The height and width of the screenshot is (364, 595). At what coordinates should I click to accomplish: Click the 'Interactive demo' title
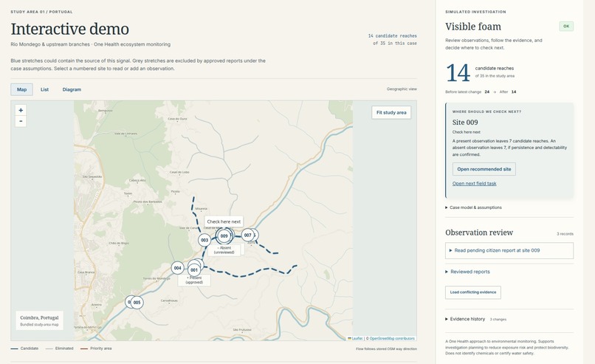(x=70, y=29)
